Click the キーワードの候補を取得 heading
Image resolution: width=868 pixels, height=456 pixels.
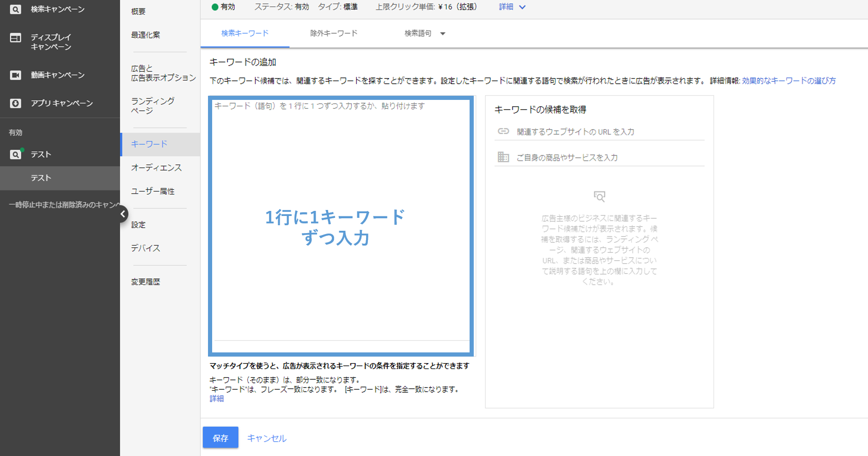tap(540, 110)
